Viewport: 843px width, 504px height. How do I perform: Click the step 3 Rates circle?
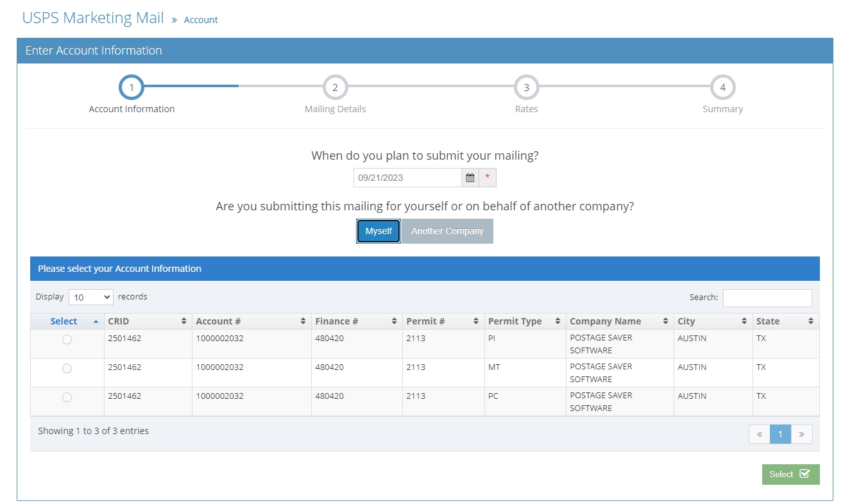(x=526, y=87)
